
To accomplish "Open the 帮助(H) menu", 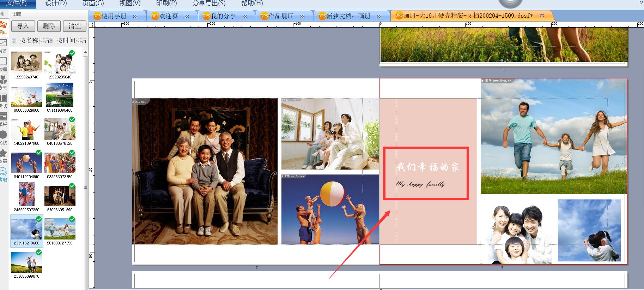I will point(252,4).
